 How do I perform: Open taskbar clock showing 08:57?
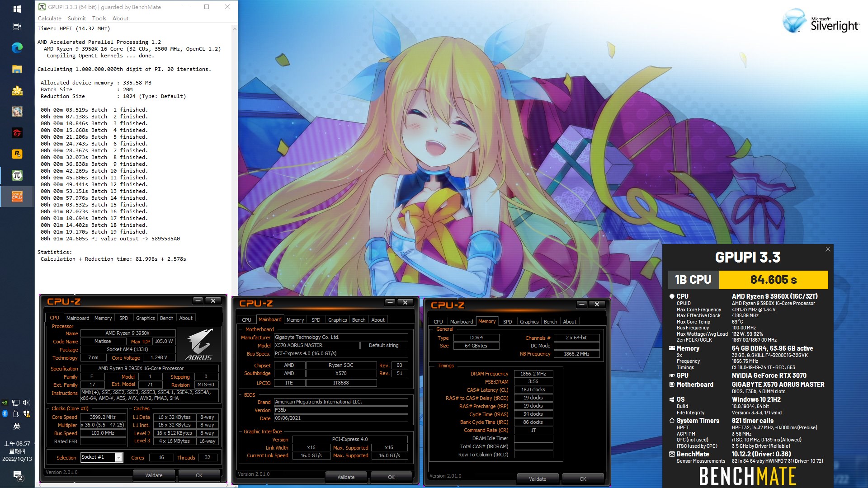click(17, 451)
